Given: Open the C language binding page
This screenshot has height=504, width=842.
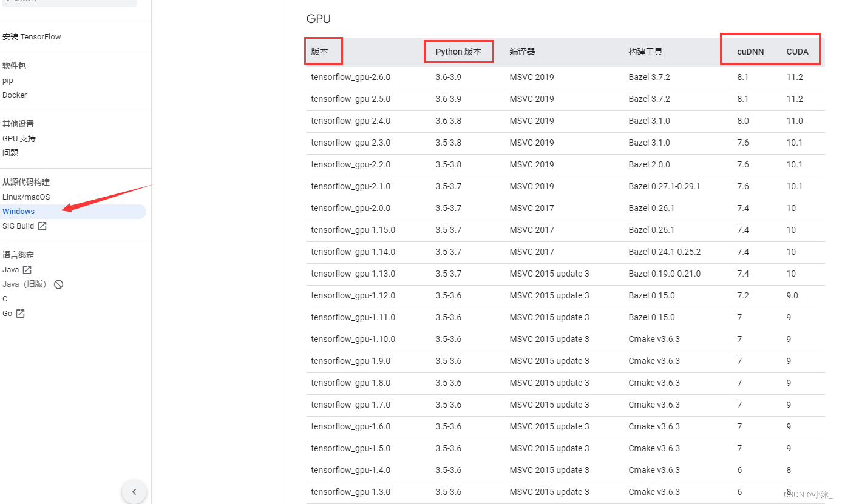Looking at the screenshot, I should (x=5, y=299).
